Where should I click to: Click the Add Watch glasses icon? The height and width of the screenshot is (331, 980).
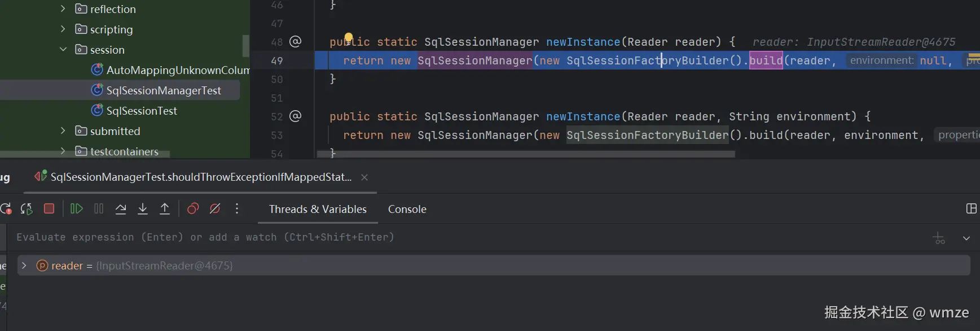(939, 238)
